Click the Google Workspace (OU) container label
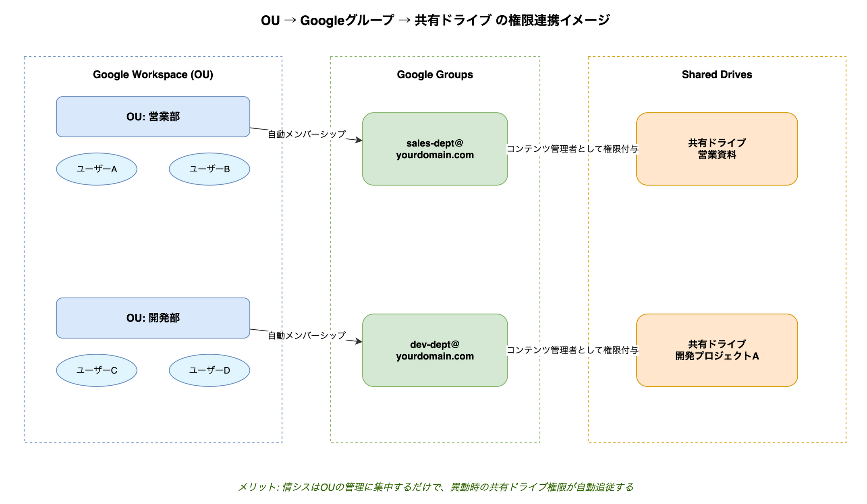The height and width of the screenshot is (504, 867). tap(153, 74)
